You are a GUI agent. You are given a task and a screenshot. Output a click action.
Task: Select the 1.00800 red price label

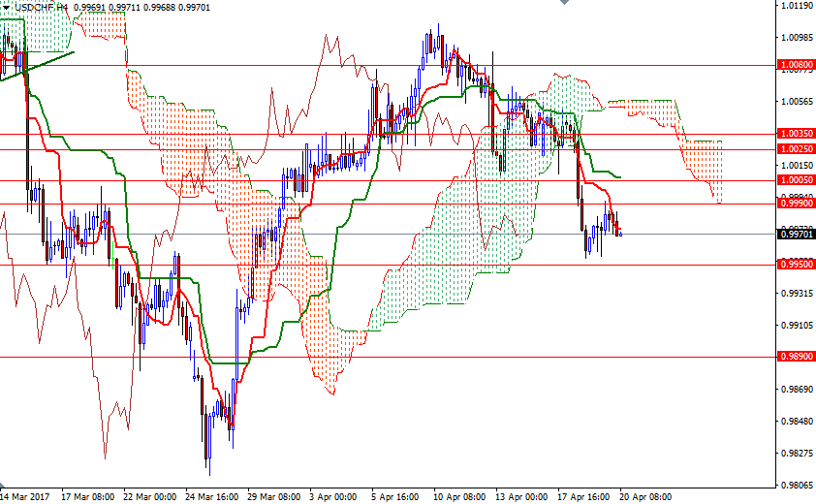tap(796, 65)
